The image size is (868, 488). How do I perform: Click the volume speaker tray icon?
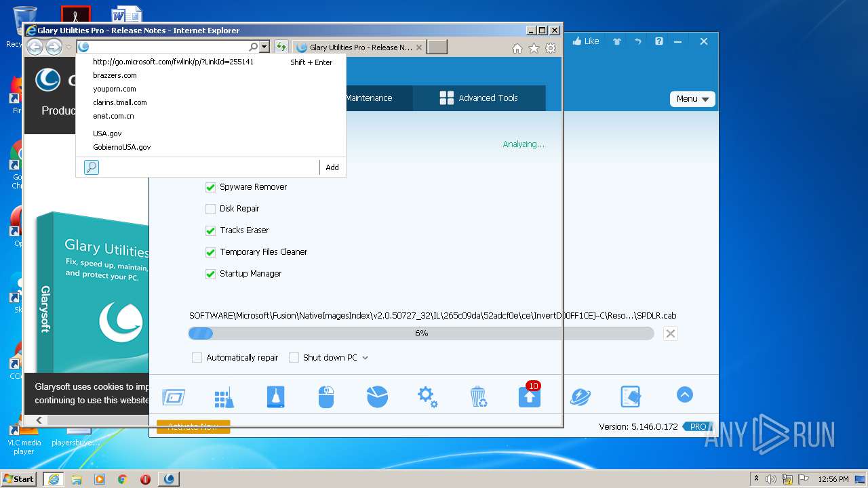(772, 479)
